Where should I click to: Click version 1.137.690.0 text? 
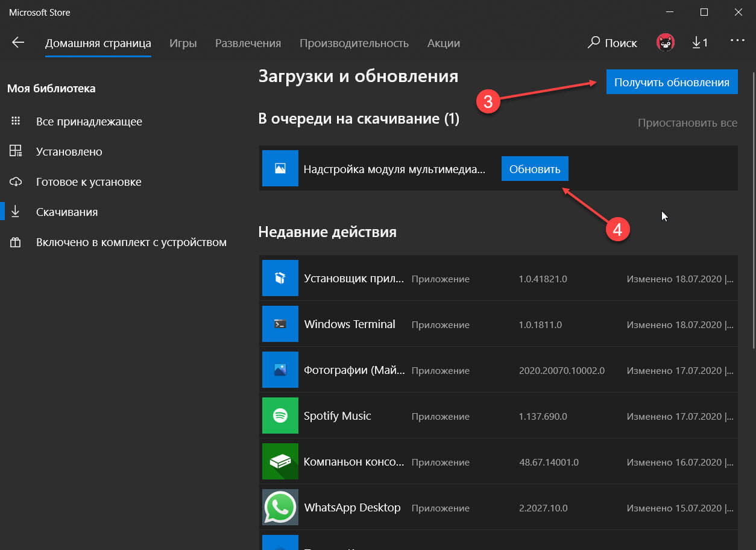pyautogui.click(x=543, y=416)
